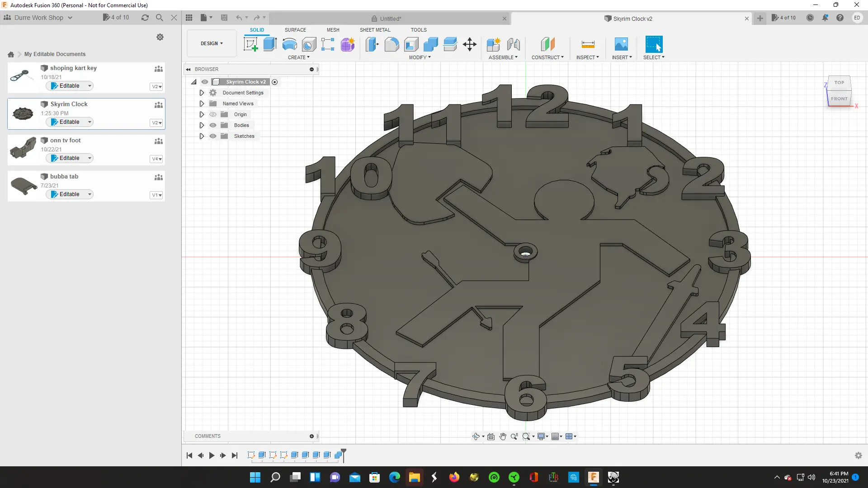Screen dimensions: 868x488
Task: Expand the Sketches node
Action: [202, 136]
